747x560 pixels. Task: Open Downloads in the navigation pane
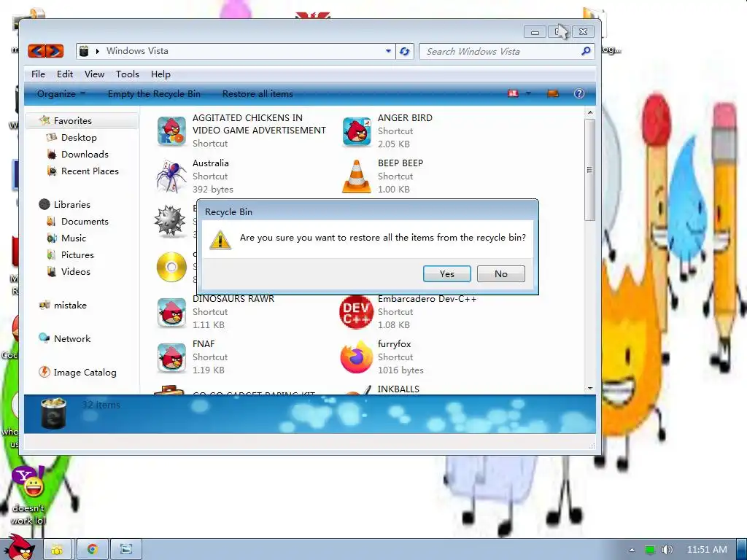click(x=85, y=154)
